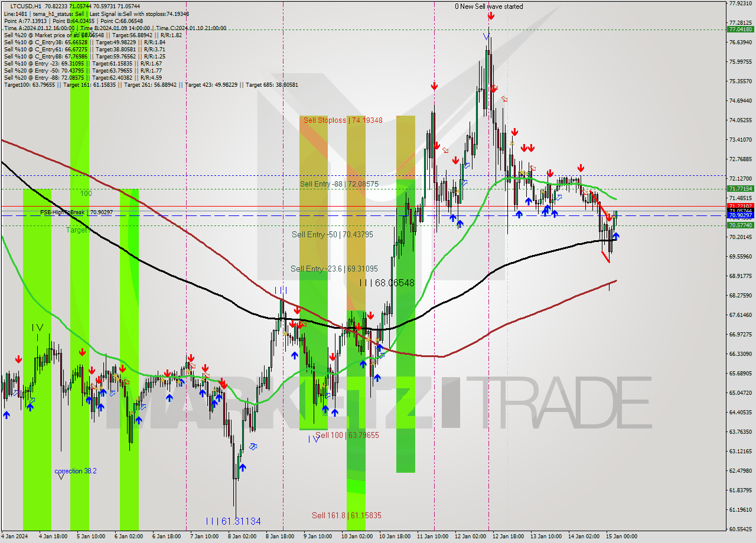Select the 'Sell Entry -88 | 72.08575' label

tap(339, 184)
